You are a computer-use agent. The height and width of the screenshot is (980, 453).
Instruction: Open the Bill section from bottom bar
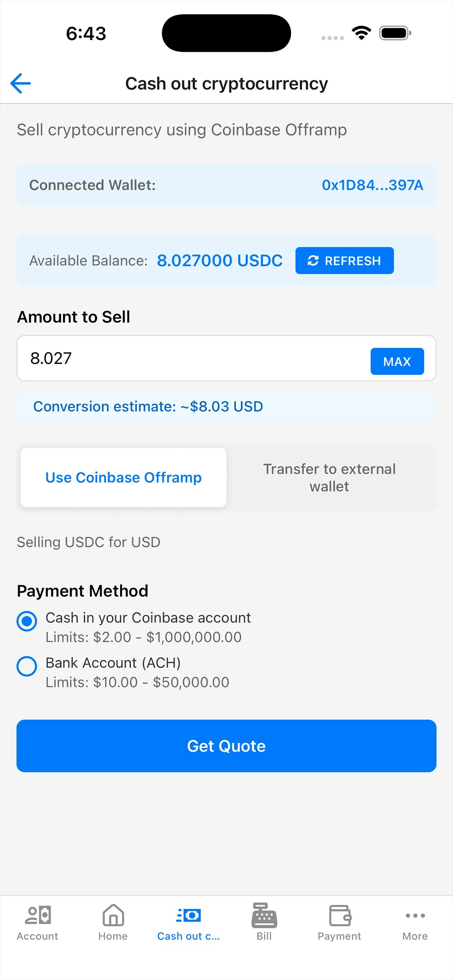click(264, 928)
